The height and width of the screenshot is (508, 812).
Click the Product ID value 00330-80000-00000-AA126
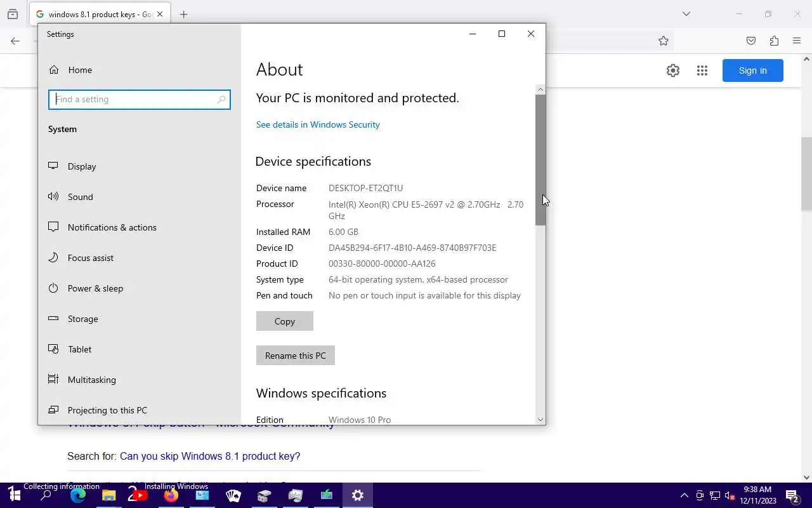(382, 264)
